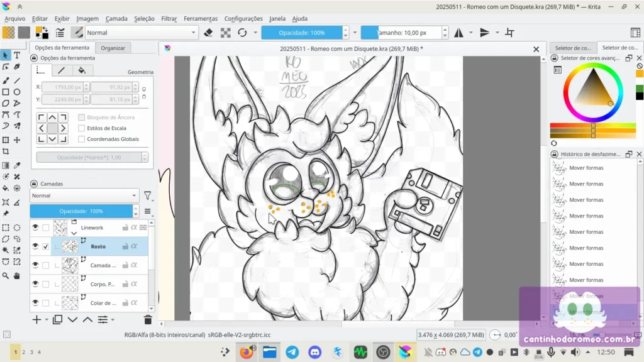The width and height of the screenshot is (644, 362).
Task: Switch to the Organizar tab
Action: click(x=113, y=48)
